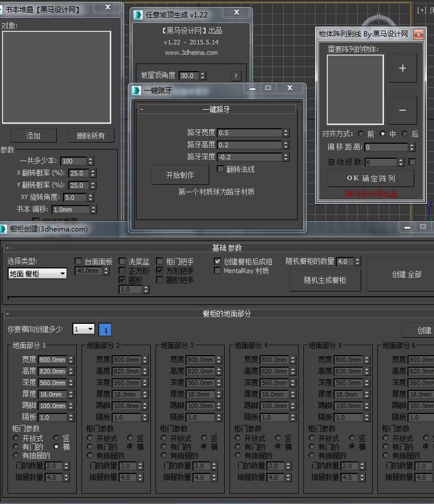The height and width of the screenshot is (504, 434).
Task: Select the 后 alignment radio button
Action: [x=405, y=133]
